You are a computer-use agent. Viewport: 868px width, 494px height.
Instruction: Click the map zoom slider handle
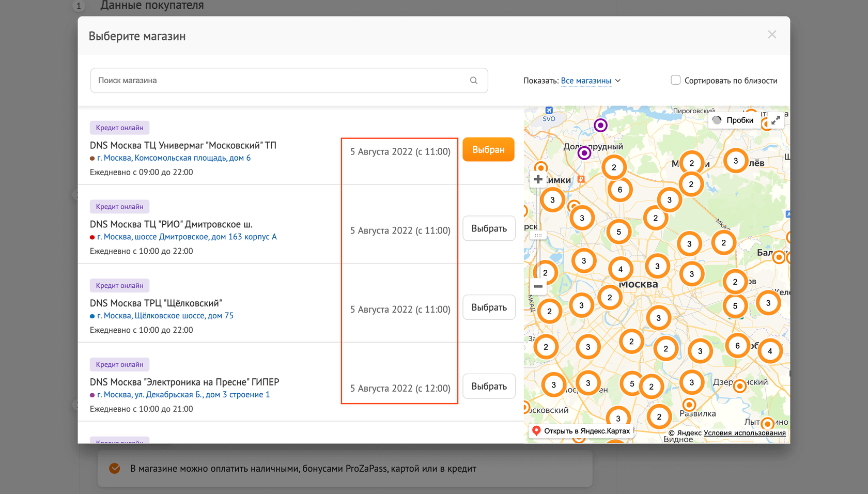coord(538,235)
